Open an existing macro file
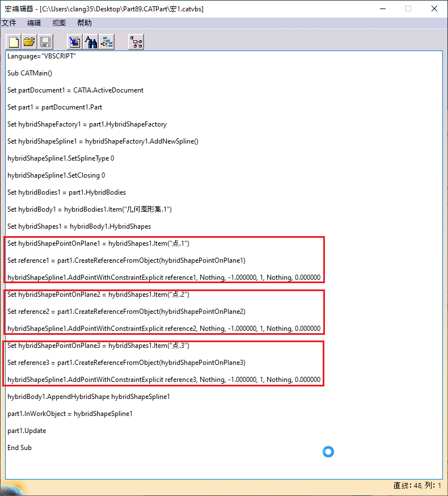This screenshot has height=496, width=448. point(29,42)
